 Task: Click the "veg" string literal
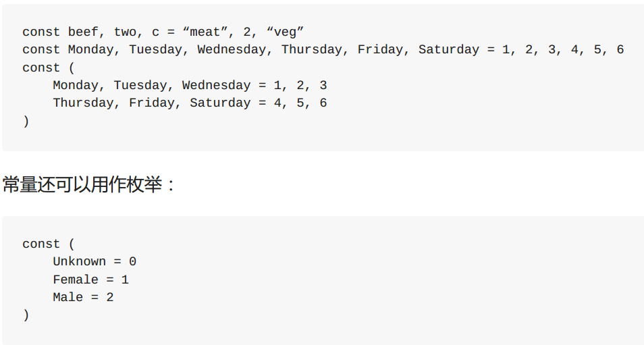[285, 32]
